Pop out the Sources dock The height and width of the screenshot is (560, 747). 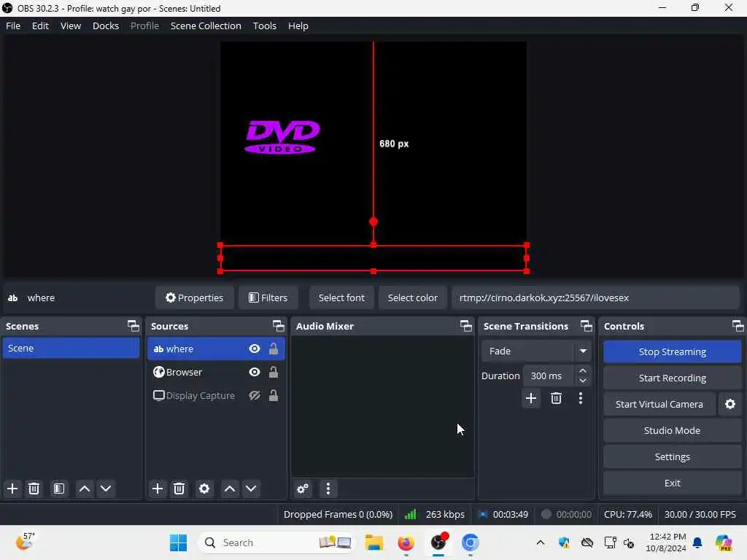(x=278, y=326)
